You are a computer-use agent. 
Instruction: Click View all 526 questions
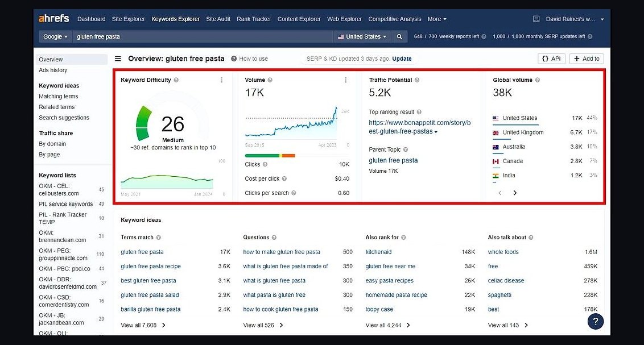click(263, 325)
